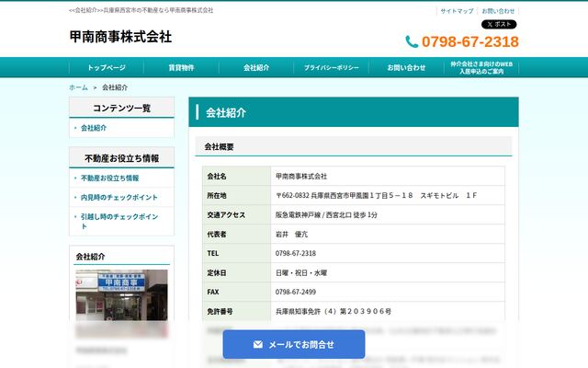The image size is (588, 368).
Task: Click 会社紹介 breadcrumb text
Action: pyautogui.click(x=115, y=87)
